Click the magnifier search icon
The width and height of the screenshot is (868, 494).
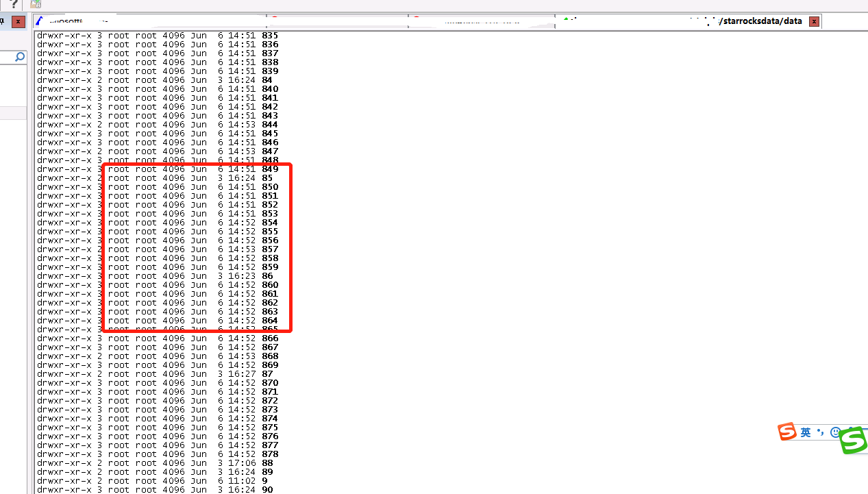pos(20,57)
